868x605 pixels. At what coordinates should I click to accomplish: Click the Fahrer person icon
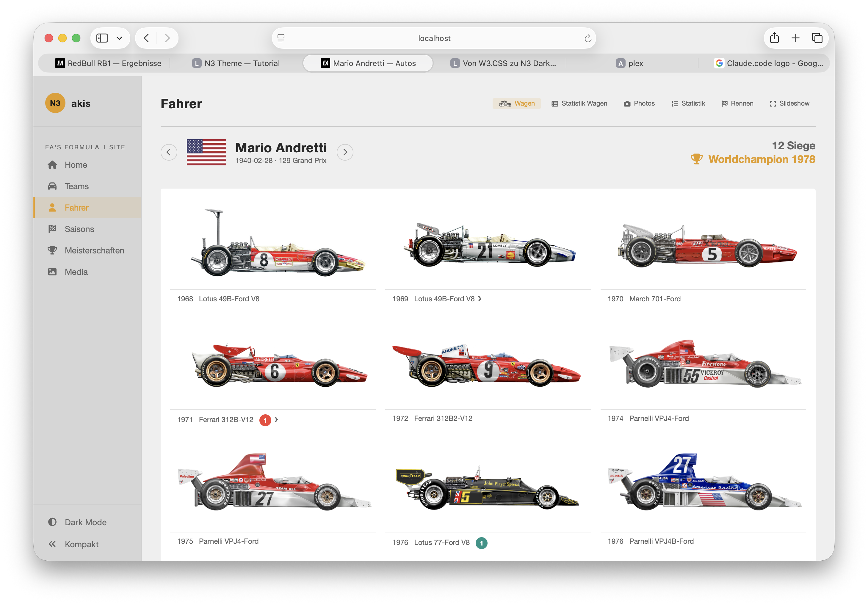coord(52,208)
